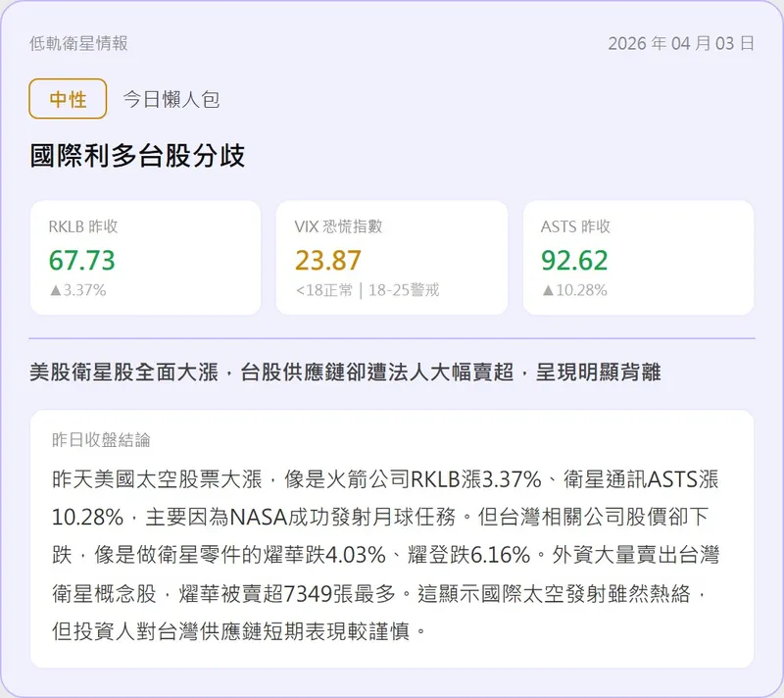Click the headline 國際利多台股分歧
Image resolution: width=784 pixels, height=698 pixels.
click(137, 156)
